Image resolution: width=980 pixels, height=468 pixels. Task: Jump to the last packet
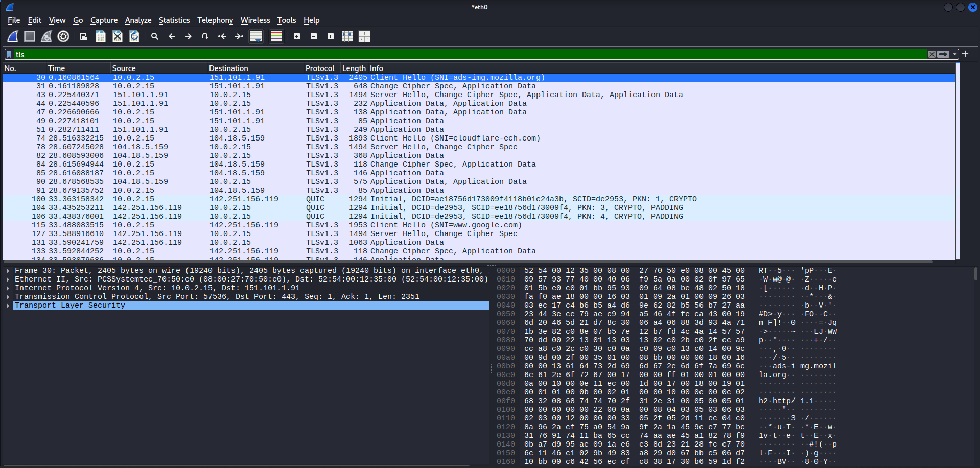(239, 36)
